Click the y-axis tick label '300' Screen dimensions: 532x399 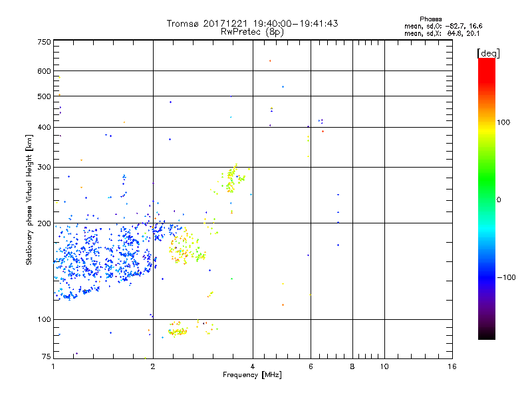pos(44,168)
